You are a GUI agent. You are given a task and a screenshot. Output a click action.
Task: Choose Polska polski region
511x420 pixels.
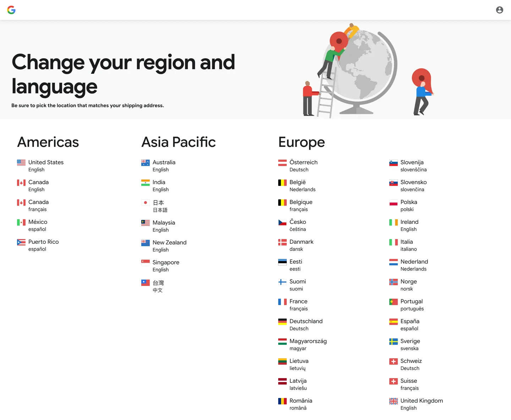click(x=403, y=205)
